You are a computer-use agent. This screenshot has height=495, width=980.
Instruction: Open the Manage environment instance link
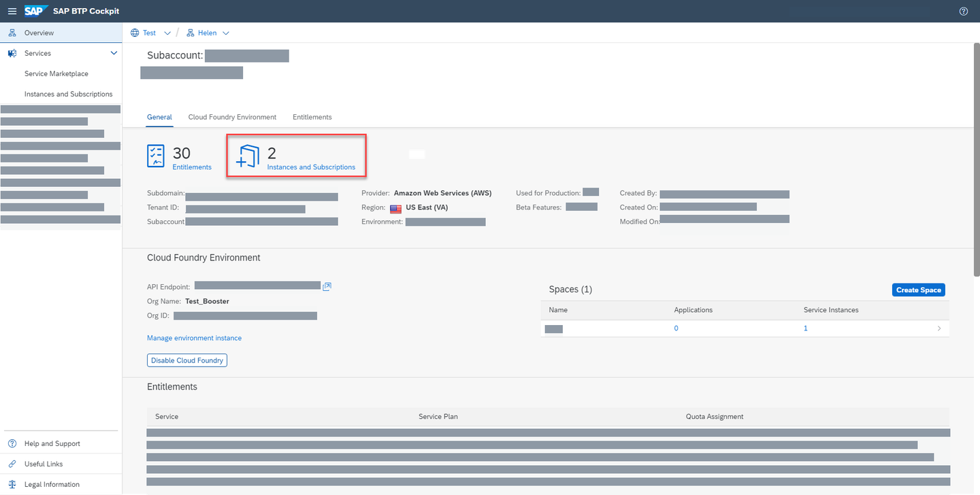194,338
